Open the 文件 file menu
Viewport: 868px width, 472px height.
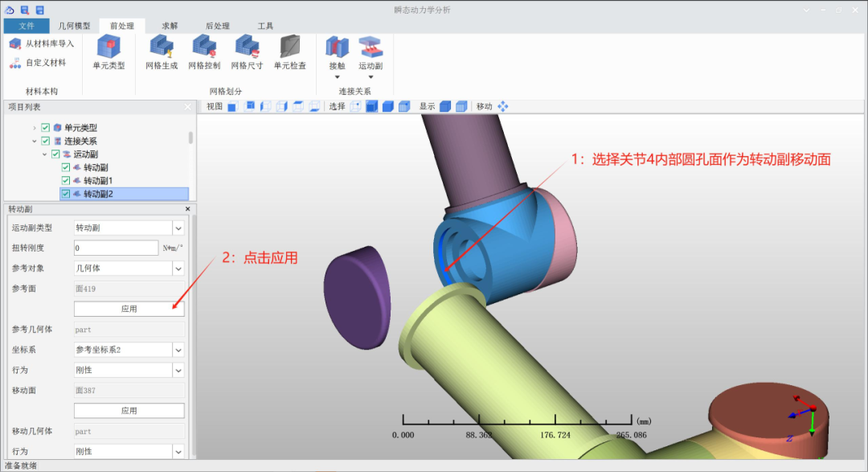pyautogui.click(x=26, y=26)
